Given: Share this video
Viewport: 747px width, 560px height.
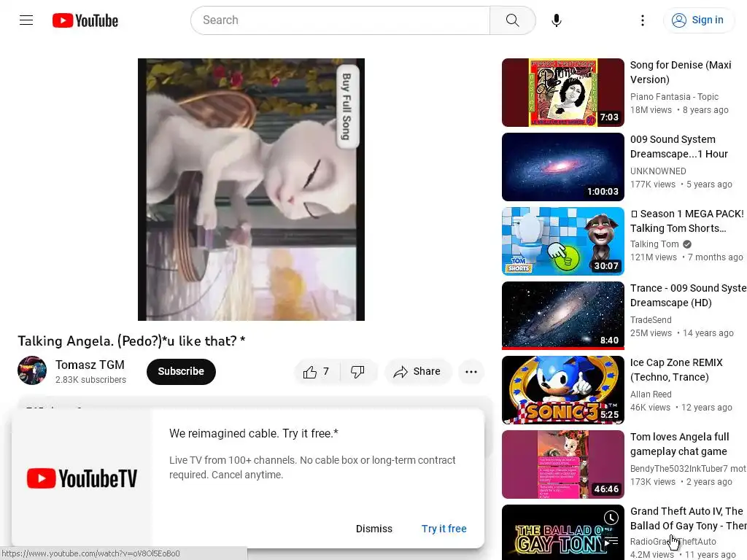Looking at the screenshot, I should tap(417, 372).
